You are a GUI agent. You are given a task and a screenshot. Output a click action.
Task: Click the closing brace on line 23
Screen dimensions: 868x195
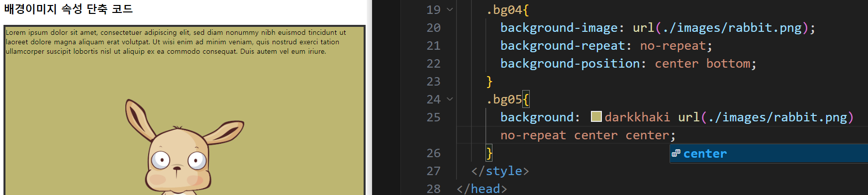[489, 81]
